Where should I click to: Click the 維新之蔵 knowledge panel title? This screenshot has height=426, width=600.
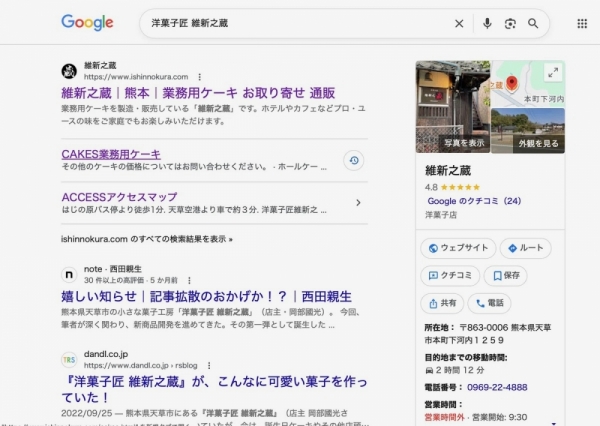[448, 171]
